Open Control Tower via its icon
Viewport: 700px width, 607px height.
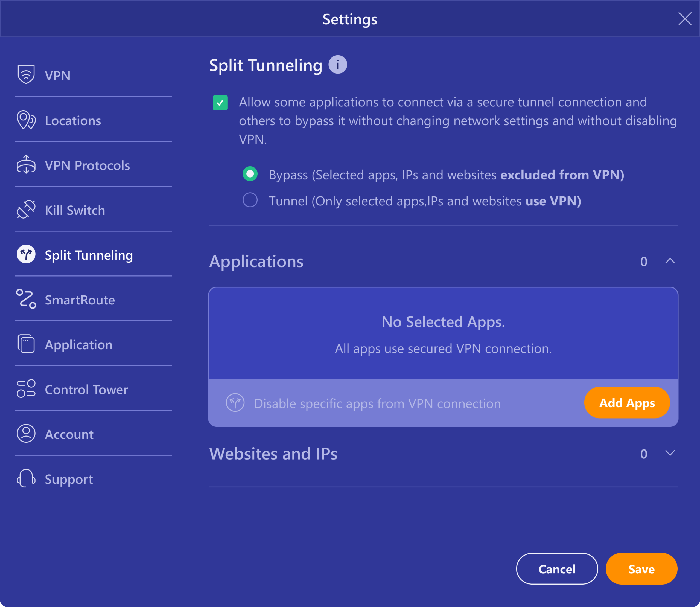(27, 389)
